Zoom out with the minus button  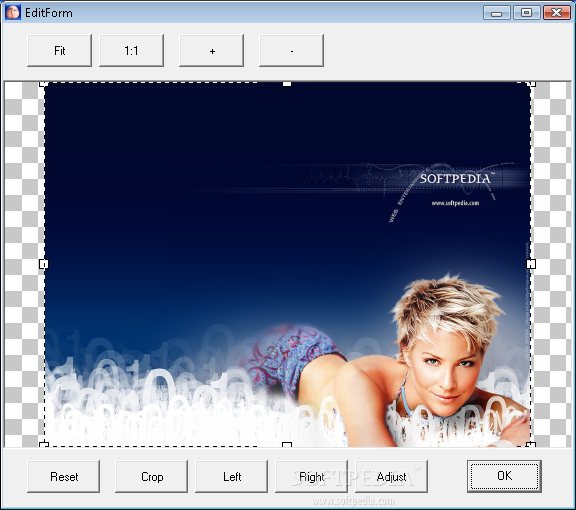click(291, 50)
